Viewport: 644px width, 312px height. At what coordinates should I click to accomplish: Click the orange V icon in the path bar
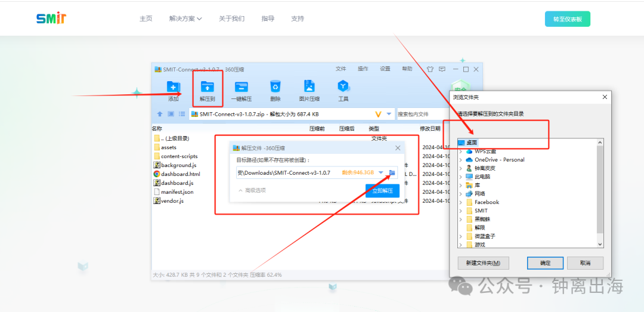378,114
